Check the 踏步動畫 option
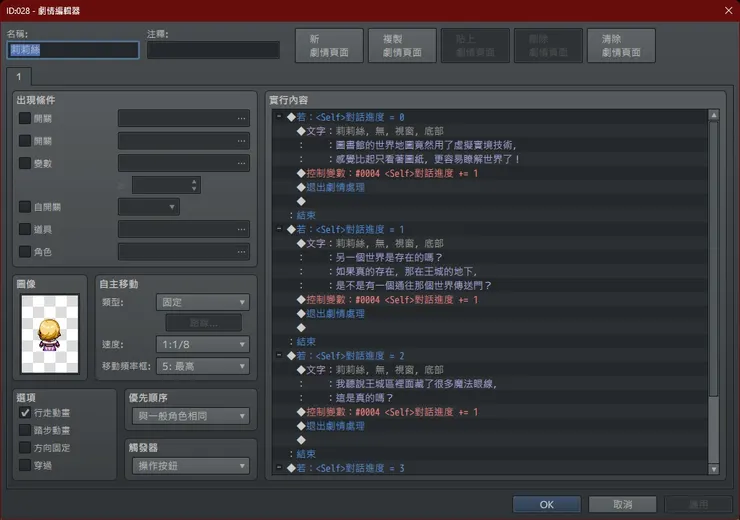740x520 pixels. click(x=25, y=430)
